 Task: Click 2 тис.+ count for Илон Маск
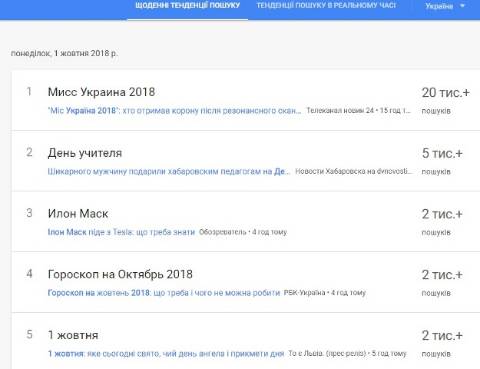[442, 214]
